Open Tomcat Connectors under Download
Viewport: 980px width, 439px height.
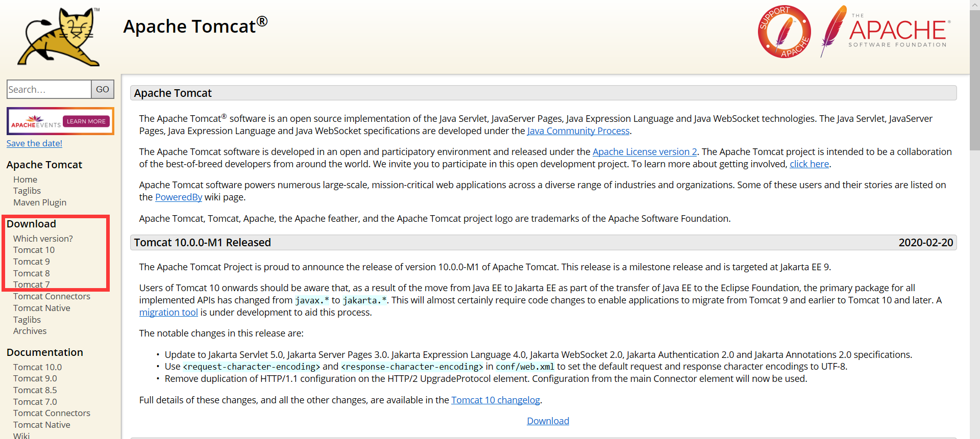click(52, 296)
